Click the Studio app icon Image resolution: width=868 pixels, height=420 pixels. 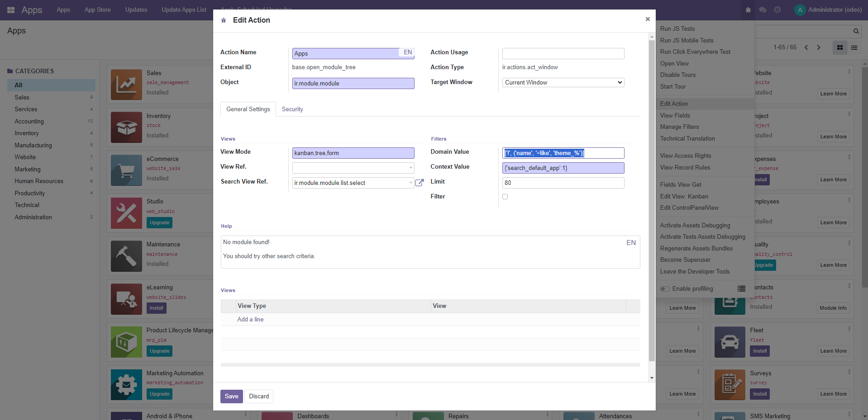pyautogui.click(x=126, y=213)
